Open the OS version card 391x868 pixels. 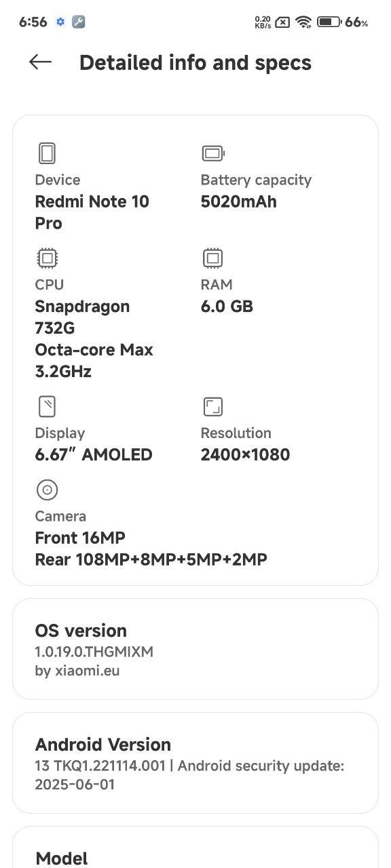tap(195, 649)
